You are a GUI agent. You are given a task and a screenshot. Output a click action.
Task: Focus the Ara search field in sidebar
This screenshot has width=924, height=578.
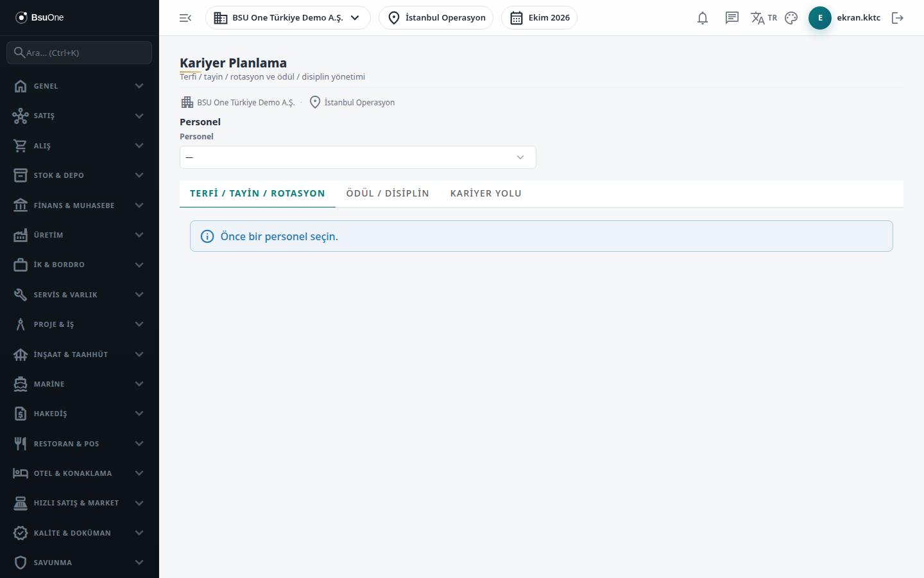click(x=80, y=53)
